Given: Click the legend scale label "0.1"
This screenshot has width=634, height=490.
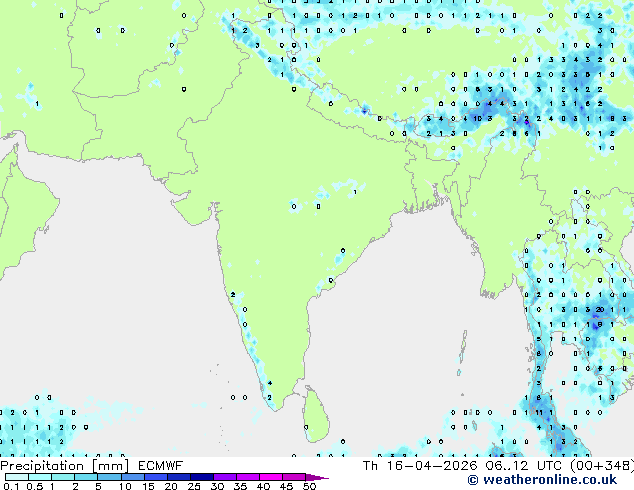Looking at the screenshot, I should coord(11,486).
